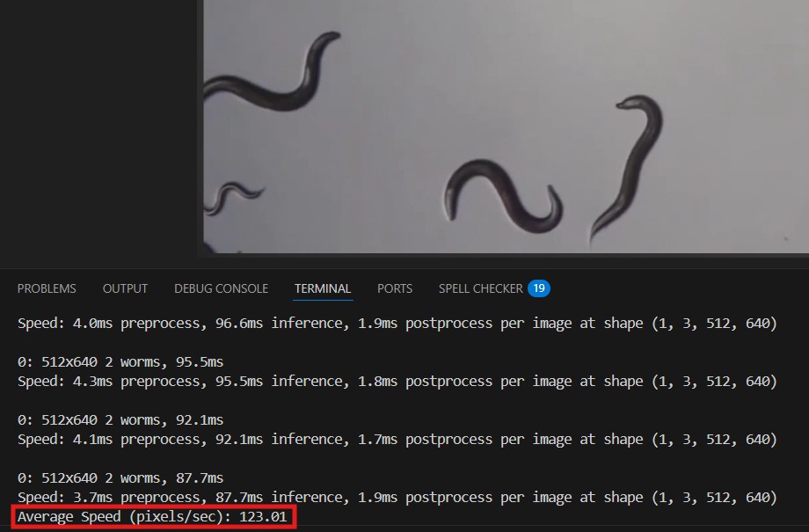
Task: Click the Speed line with 4.3ms preprocess
Action: click(x=397, y=382)
